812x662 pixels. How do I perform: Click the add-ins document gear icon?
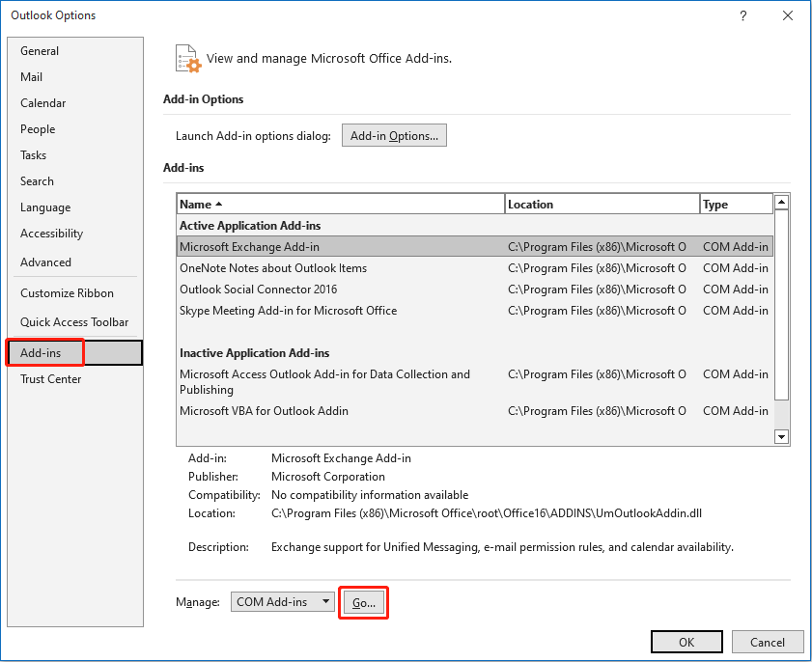tap(188, 59)
